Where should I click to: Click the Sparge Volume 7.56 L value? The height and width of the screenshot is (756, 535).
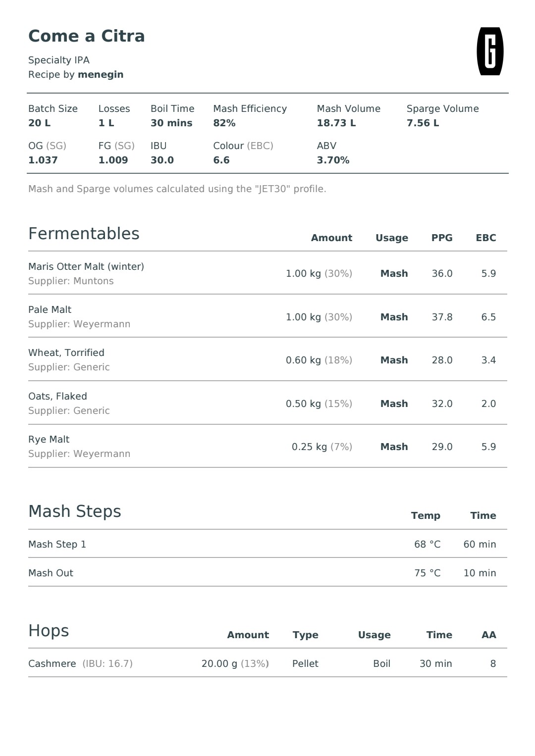423,123
